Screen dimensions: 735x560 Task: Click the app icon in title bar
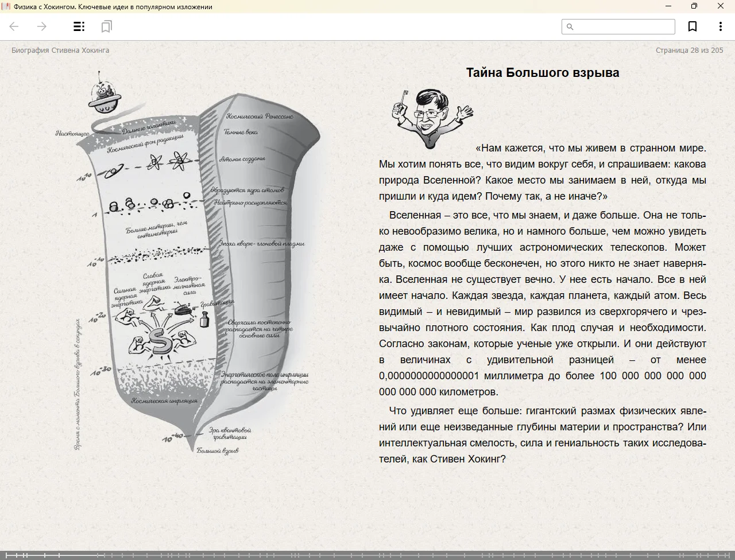[6, 6]
